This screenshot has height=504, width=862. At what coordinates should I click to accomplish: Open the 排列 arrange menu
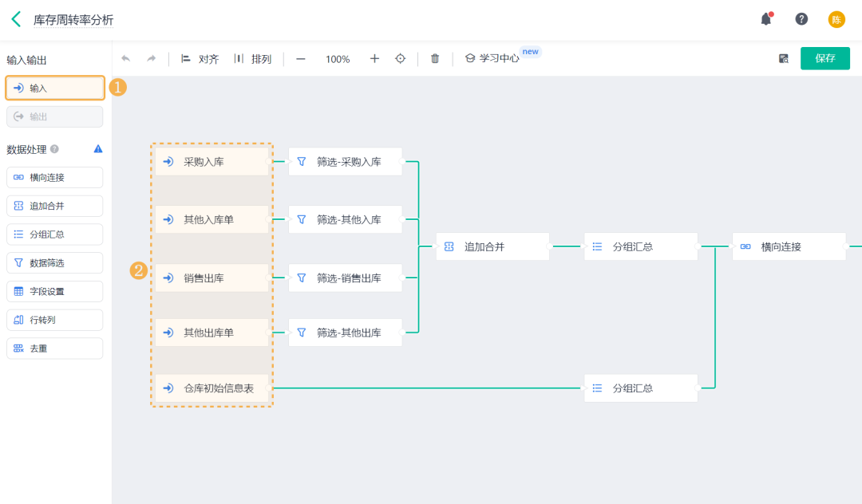253,59
